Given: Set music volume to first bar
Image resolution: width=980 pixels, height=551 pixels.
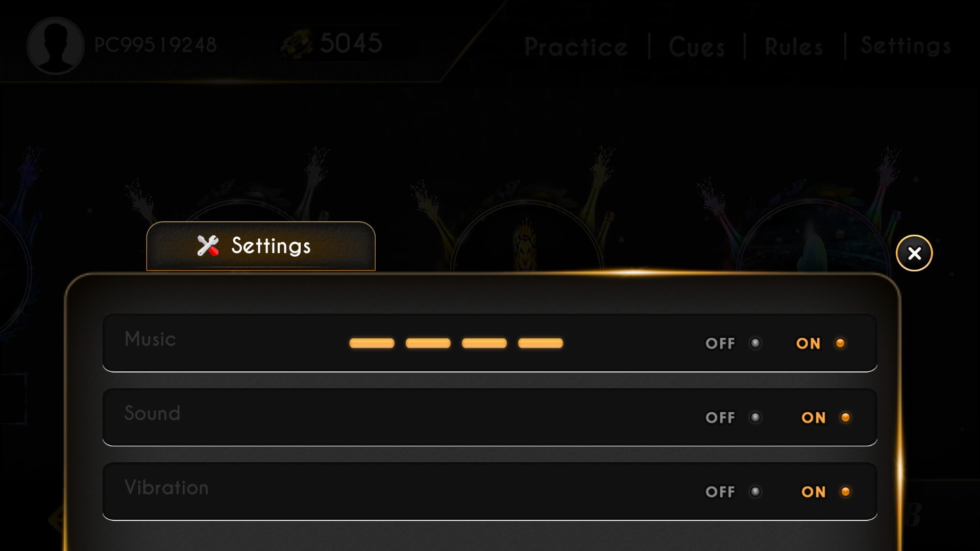Looking at the screenshot, I should coord(372,343).
